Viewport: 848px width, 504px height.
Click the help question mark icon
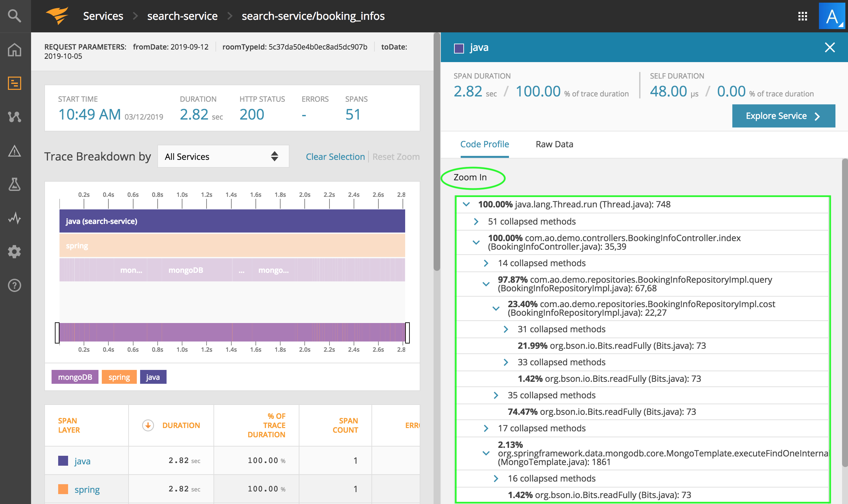14,285
